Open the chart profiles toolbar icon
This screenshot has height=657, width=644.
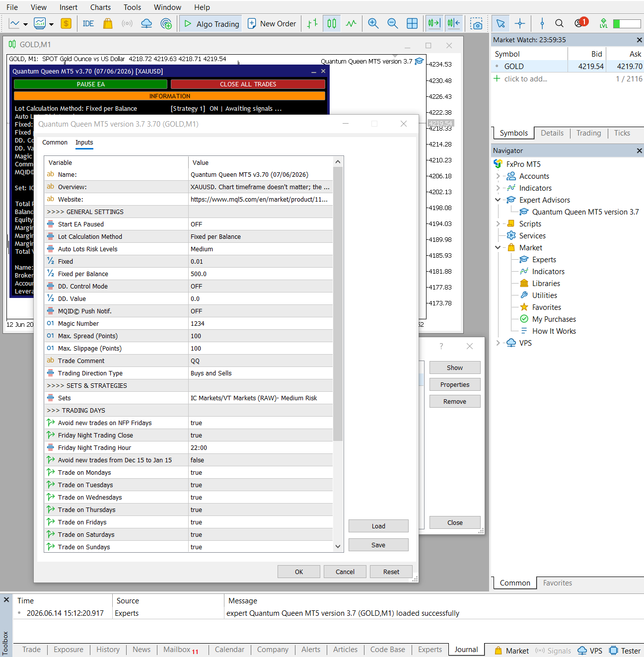tap(40, 23)
